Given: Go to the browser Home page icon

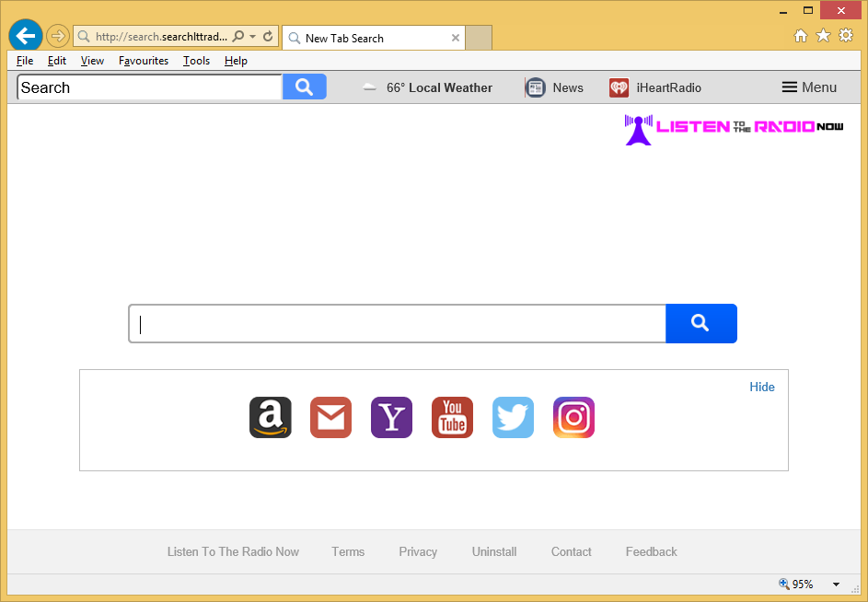Looking at the screenshot, I should (x=801, y=36).
